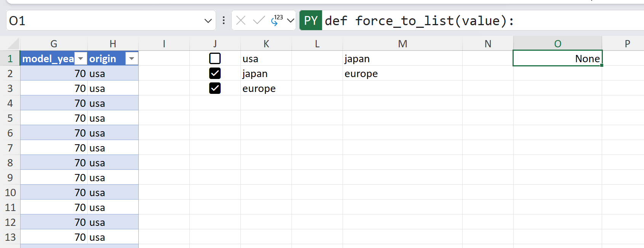644x248 pixels.
Task: Click the green PY badge in formula bar
Action: pos(311,21)
